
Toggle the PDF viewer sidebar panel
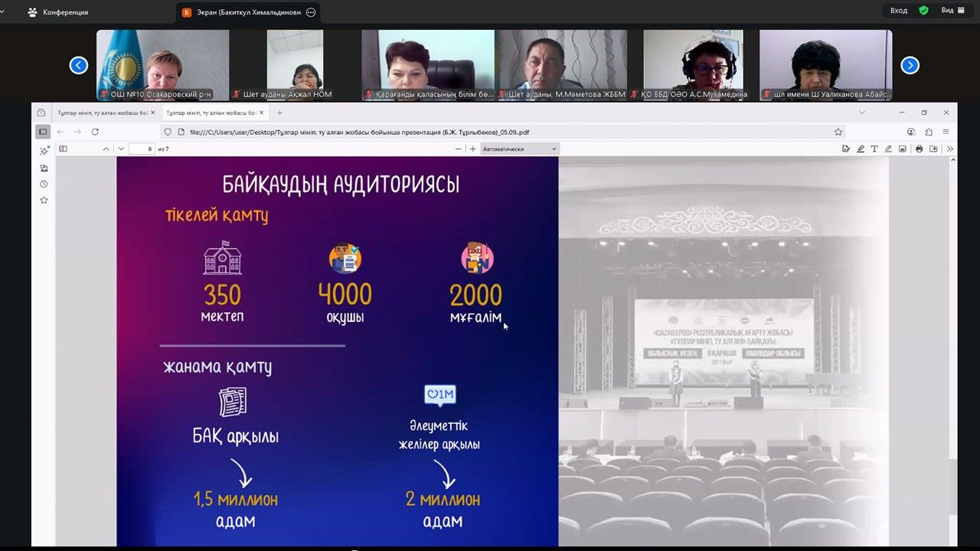(64, 148)
